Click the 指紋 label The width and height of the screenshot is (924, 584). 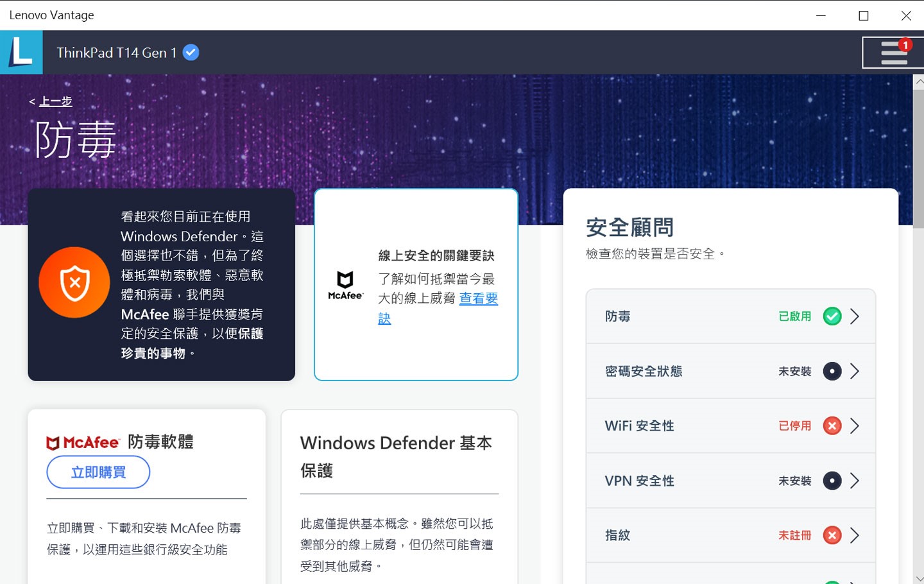[618, 535]
